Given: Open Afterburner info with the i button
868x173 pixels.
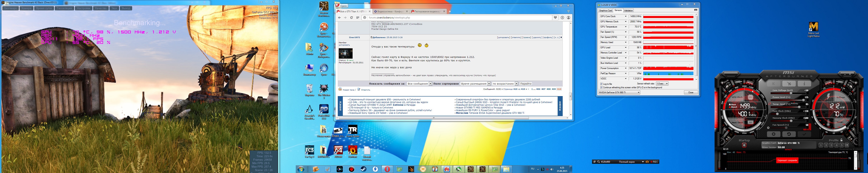Looking at the screenshot, I should 804,84.
